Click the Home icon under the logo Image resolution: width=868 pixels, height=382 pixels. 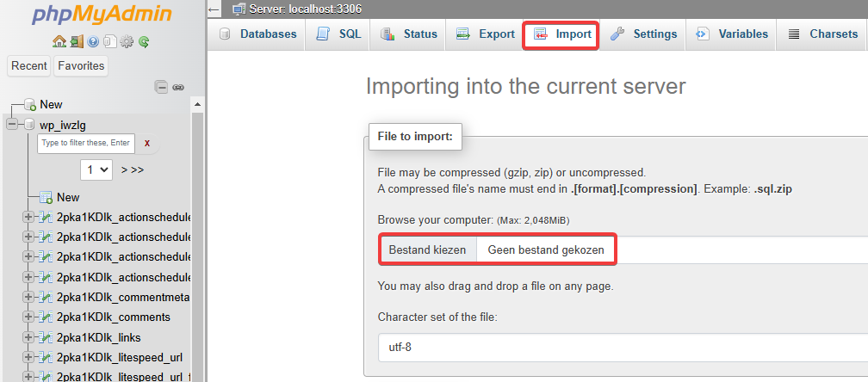(x=59, y=41)
